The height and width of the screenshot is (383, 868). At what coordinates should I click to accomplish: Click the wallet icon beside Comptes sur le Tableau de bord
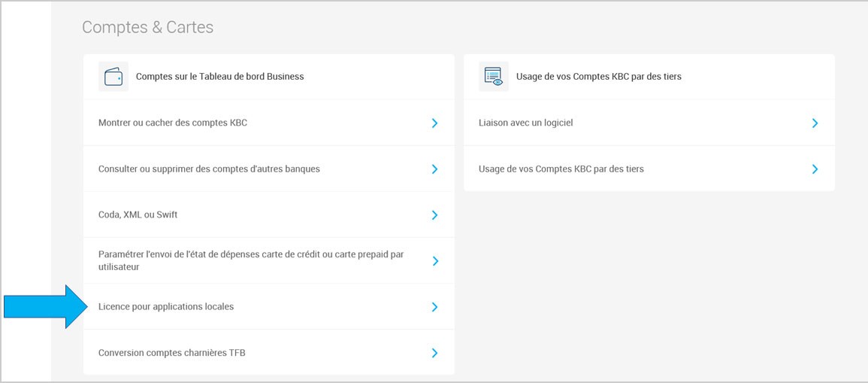click(x=113, y=77)
